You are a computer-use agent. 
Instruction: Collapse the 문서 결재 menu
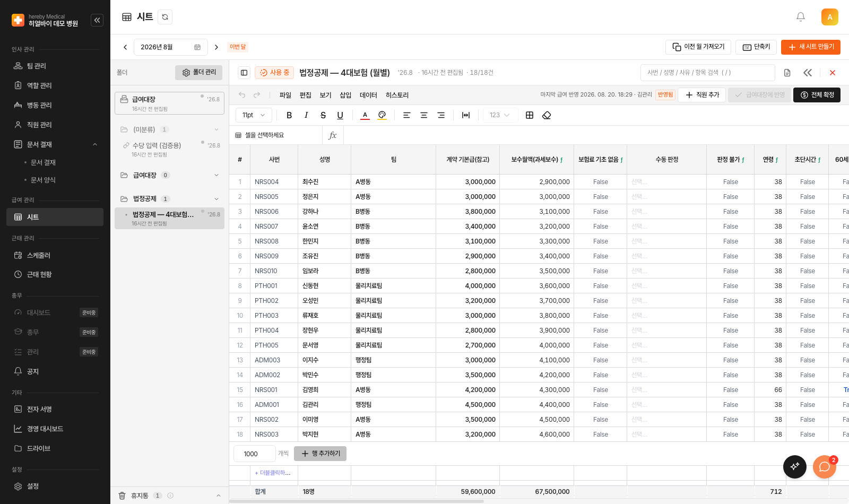pos(95,144)
